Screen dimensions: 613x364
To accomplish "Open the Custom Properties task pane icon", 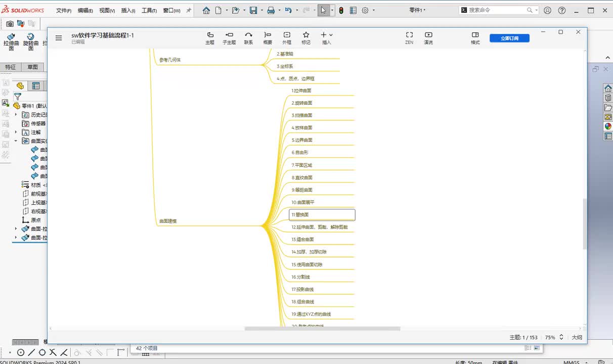I will click(x=608, y=136).
